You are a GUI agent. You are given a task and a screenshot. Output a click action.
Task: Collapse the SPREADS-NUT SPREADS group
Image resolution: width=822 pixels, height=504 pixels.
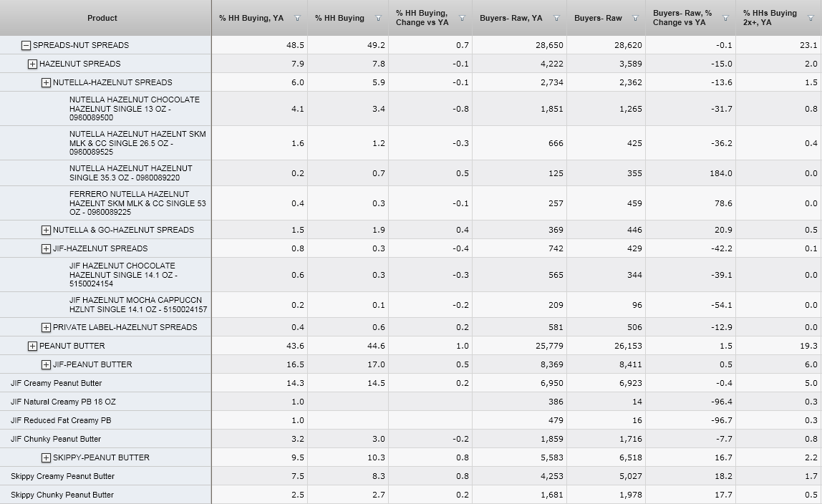pyautogui.click(x=26, y=45)
